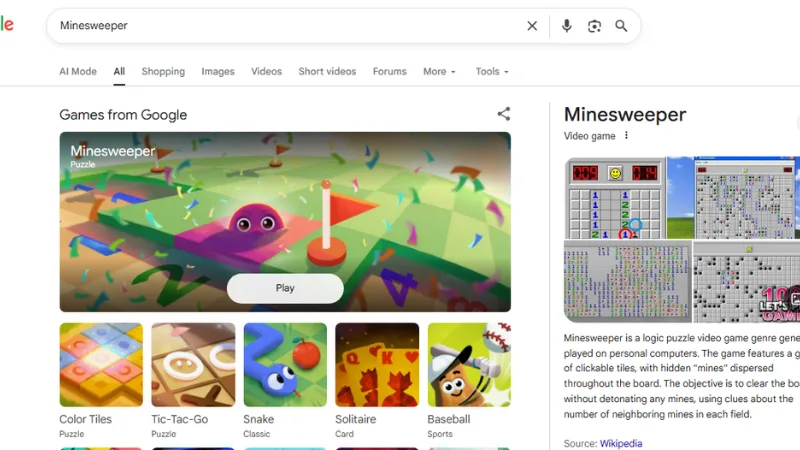The height and width of the screenshot is (450, 800).
Task: Expand the Tools dropdown
Action: click(x=492, y=71)
